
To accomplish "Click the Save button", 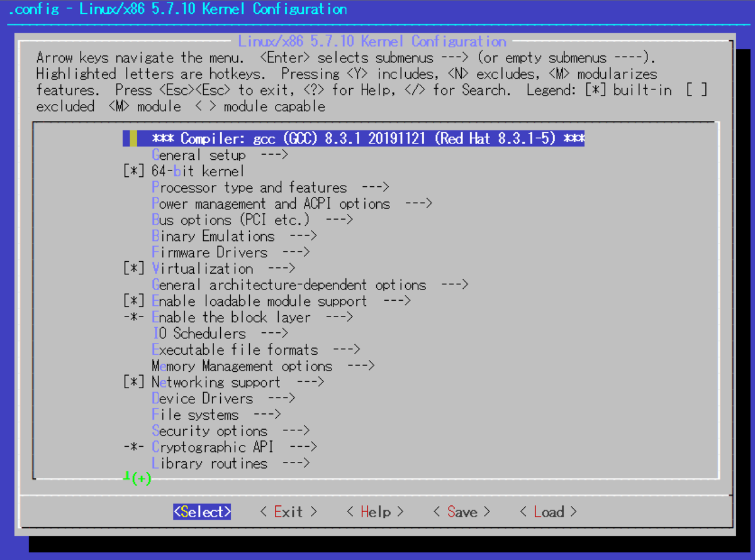I will 462,512.
